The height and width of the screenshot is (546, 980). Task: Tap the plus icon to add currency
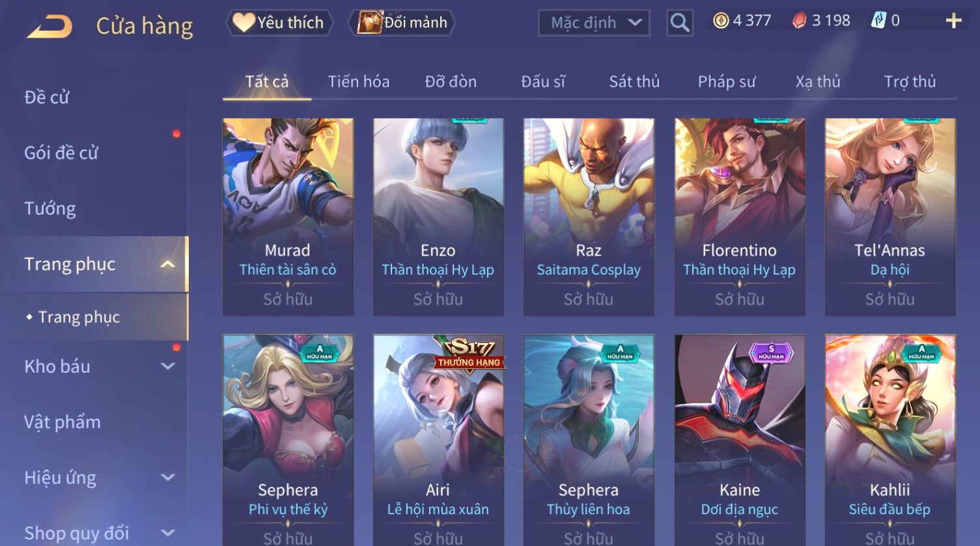pos(953,21)
